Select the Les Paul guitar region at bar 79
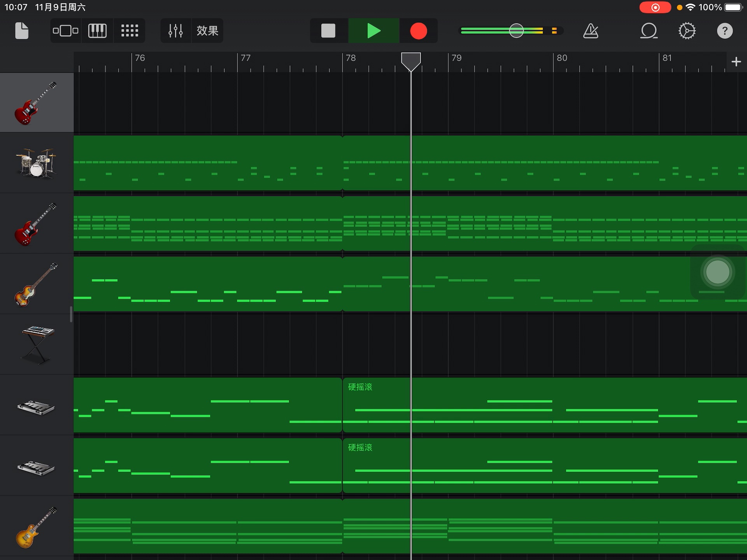 coord(545,526)
